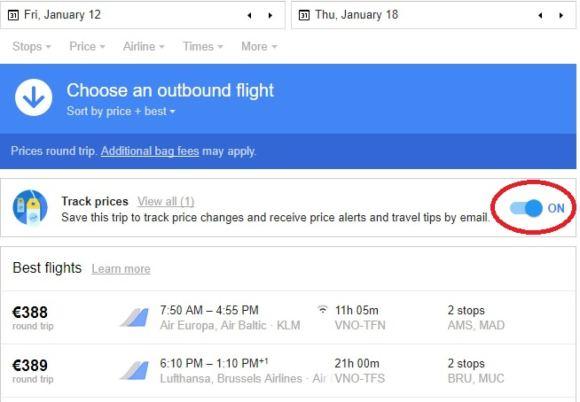Go to previous day for return date
The height and width of the screenshot is (402, 580).
point(540,16)
